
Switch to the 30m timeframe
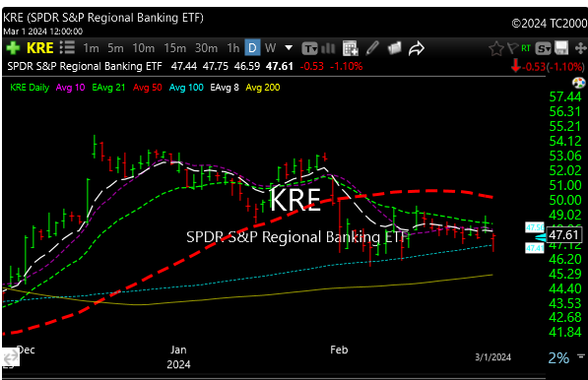(x=206, y=48)
